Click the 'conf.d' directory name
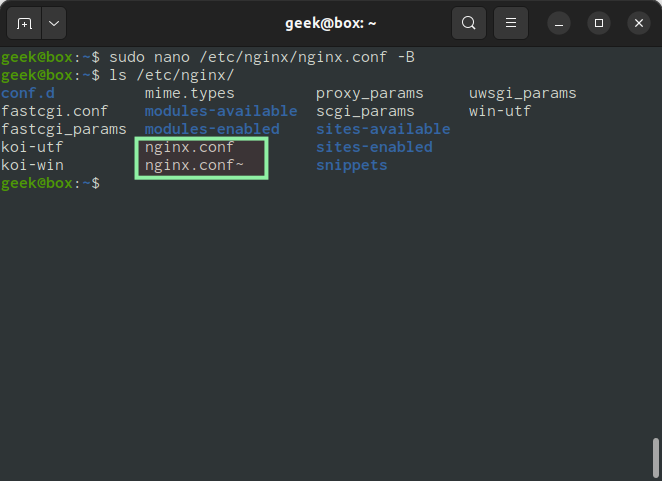 28,93
